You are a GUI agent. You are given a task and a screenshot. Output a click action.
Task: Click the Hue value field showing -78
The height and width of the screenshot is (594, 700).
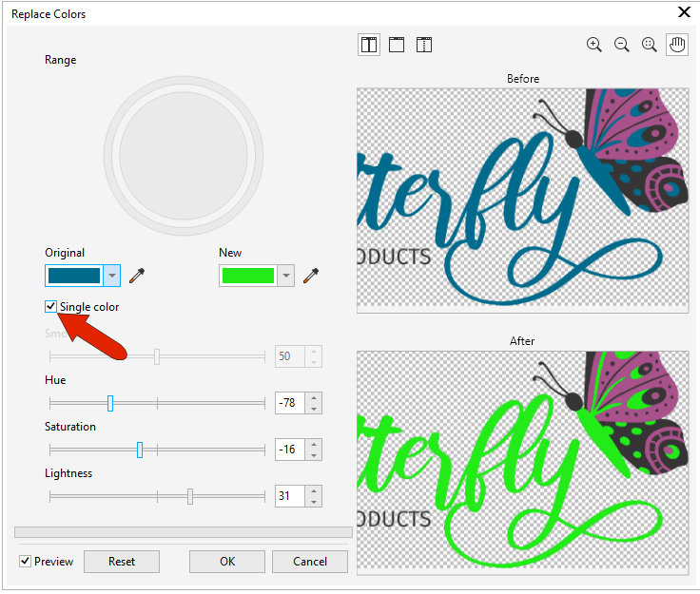pos(291,403)
